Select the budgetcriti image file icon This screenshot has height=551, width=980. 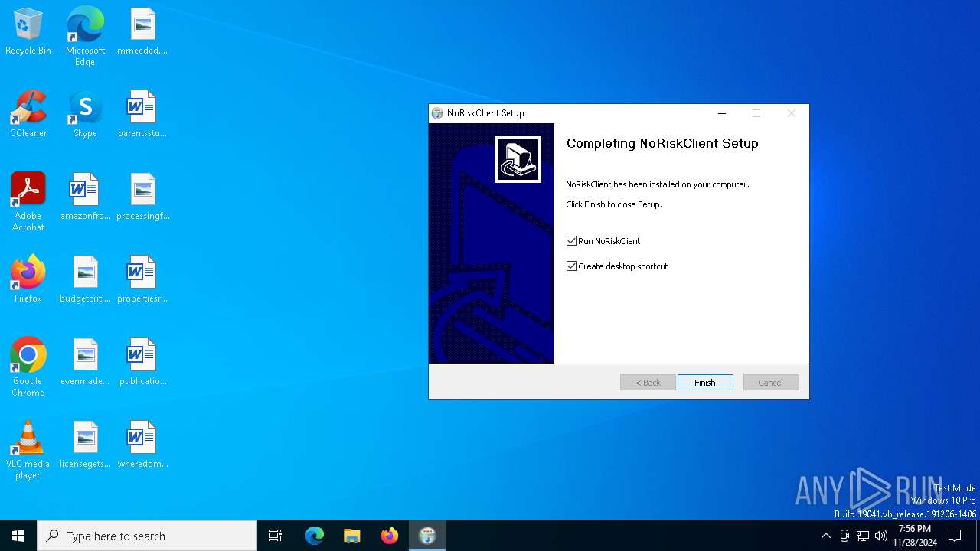click(85, 280)
